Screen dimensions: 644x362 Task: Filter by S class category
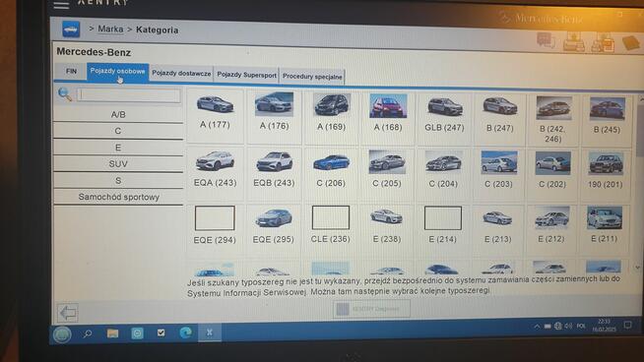coord(118,181)
